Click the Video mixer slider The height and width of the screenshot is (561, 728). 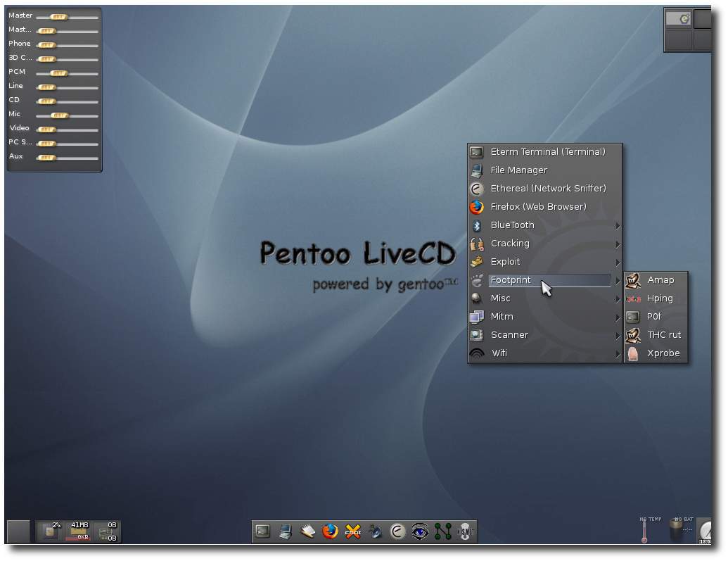click(68, 130)
